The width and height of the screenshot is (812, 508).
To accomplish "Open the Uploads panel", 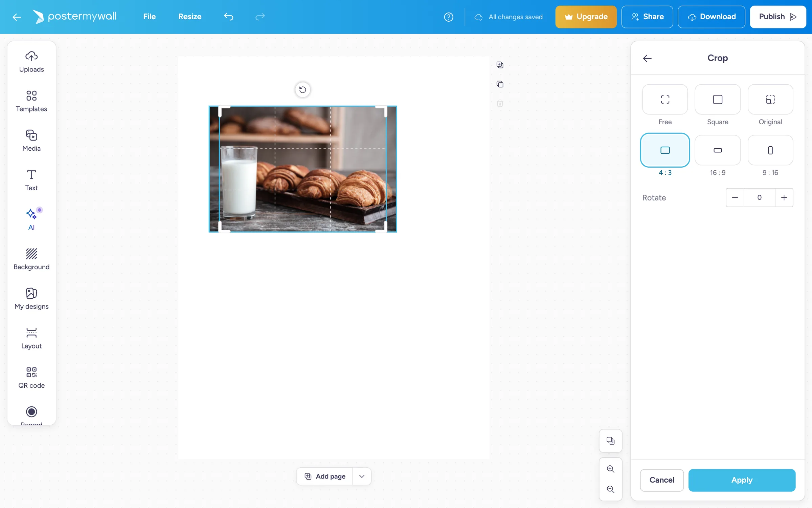I will click(31, 62).
